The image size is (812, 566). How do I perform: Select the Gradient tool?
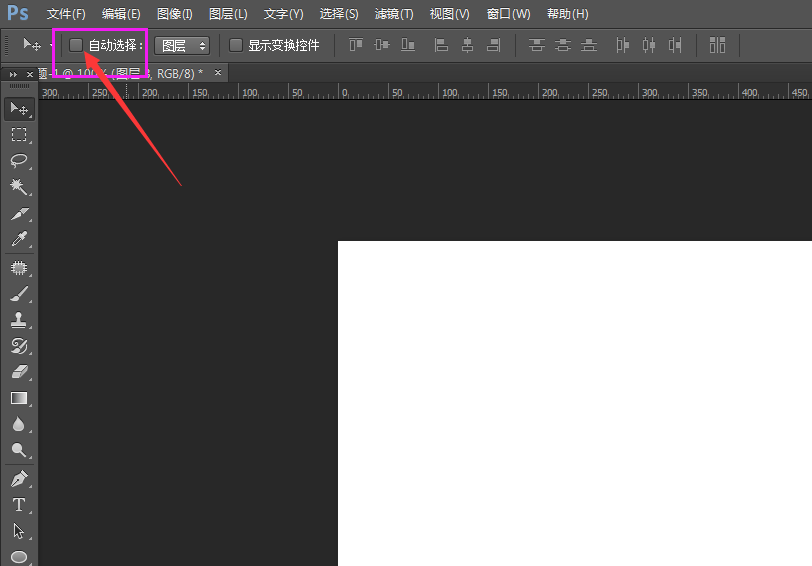point(19,398)
